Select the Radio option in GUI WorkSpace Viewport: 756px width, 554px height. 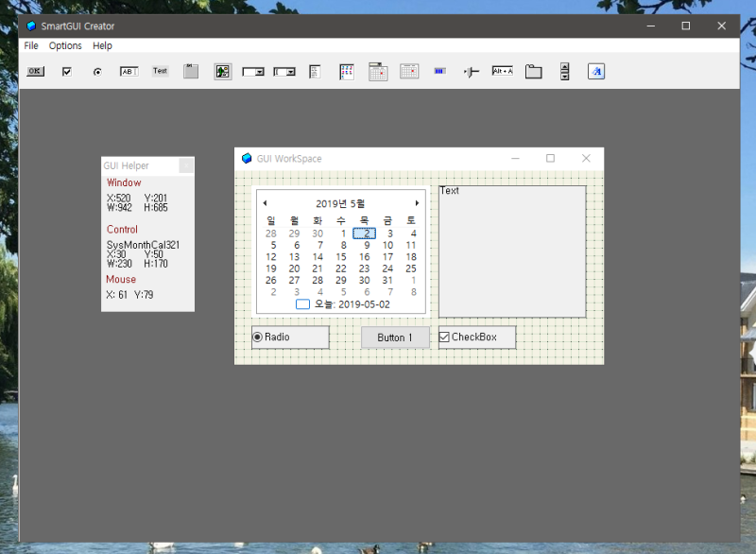click(x=290, y=337)
